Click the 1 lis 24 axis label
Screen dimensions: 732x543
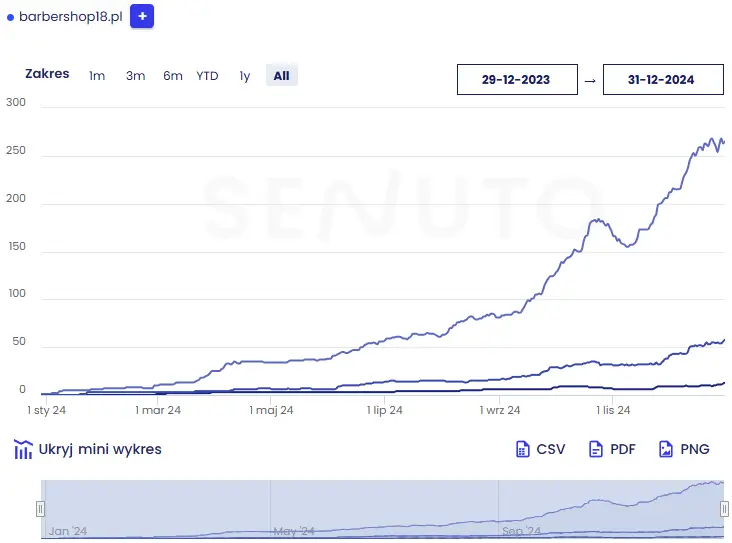click(613, 410)
